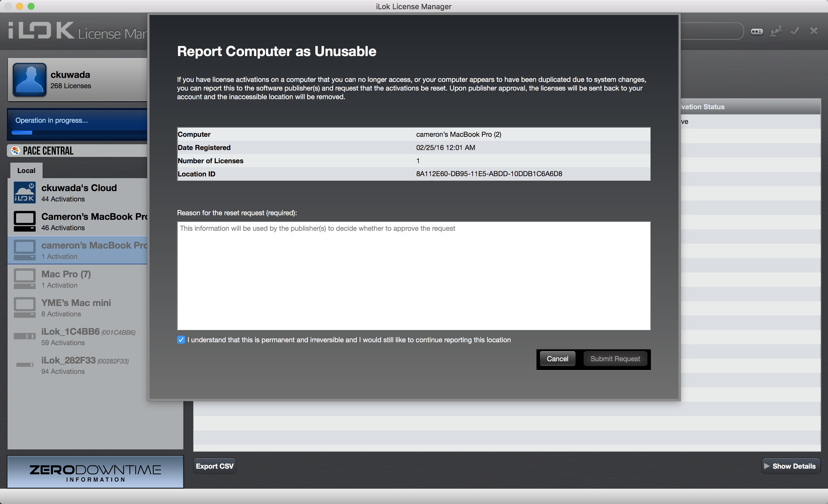Click the Activation Status column header
The image size is (828, 504).
point(750,107)
